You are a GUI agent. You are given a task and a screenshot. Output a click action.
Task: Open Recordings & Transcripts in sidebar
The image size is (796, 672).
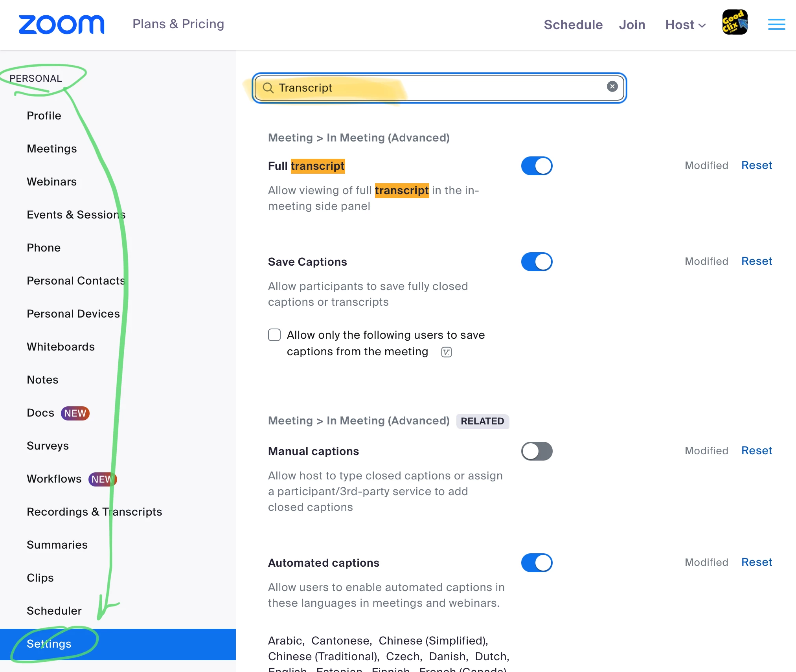(94, 512)
